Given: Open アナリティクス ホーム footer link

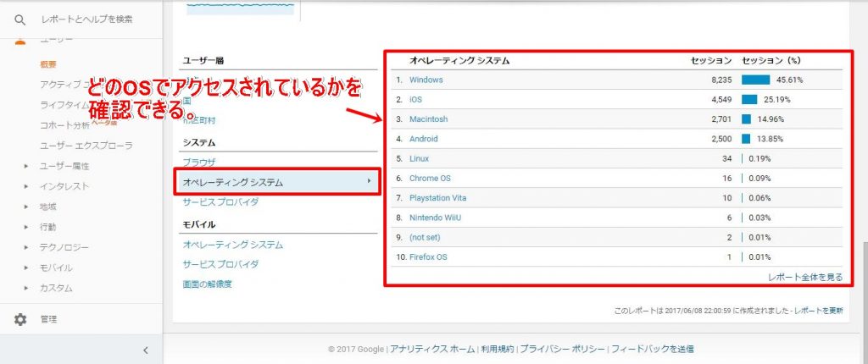Looking at the screenshot, I should point(432,349).
